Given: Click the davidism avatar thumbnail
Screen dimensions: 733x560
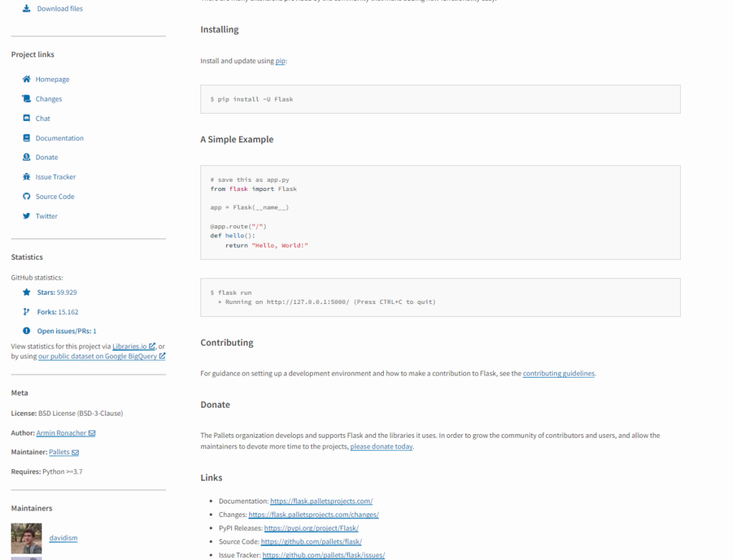Looking at the screenshot, I should [26, 538].
